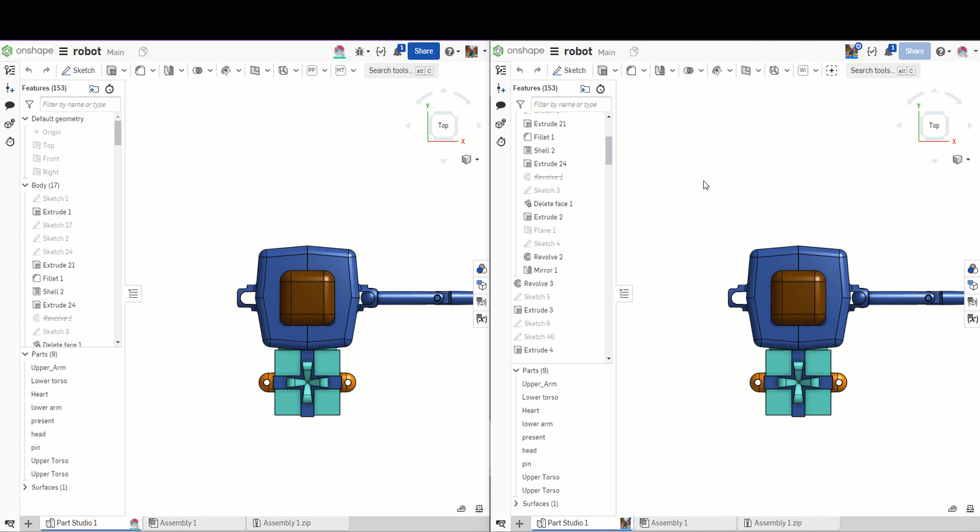
Task: Click the Search tools field in right window
Action: tap(872, 70)
